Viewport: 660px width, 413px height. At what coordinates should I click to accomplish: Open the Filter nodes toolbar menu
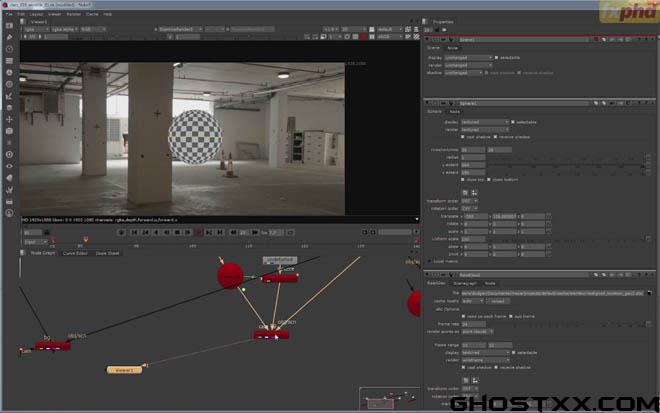(x=9, y=84)
